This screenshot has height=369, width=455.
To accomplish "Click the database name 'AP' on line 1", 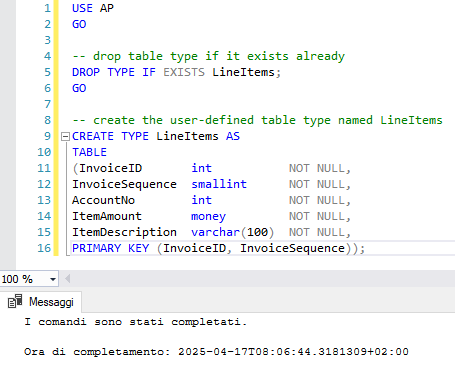I will point(107,8).
